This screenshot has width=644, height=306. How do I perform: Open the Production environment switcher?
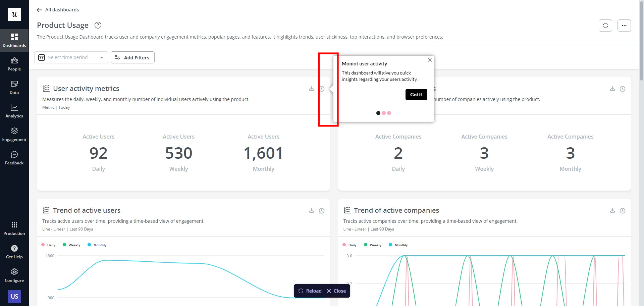point(14,228)
